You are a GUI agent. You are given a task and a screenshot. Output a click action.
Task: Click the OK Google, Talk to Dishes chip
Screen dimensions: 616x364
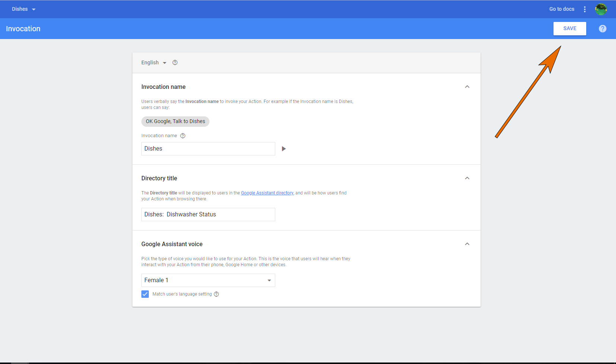tap(175, 122)
